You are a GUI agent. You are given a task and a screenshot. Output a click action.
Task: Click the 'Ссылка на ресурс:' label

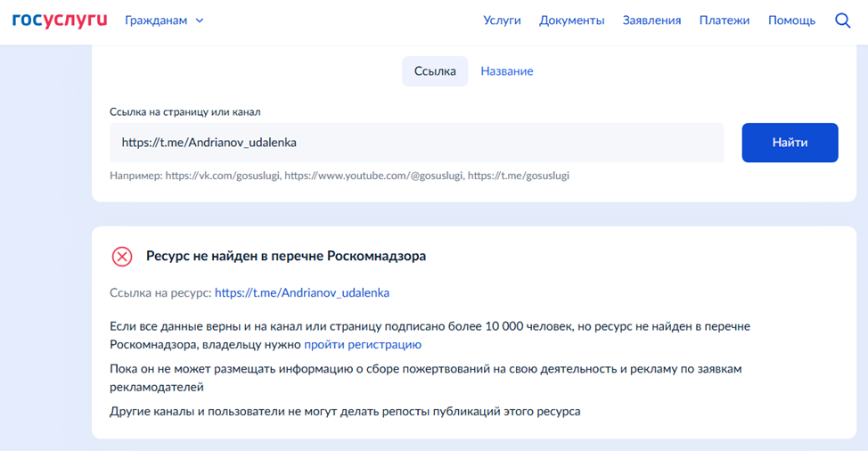click(x=160, y=292)
